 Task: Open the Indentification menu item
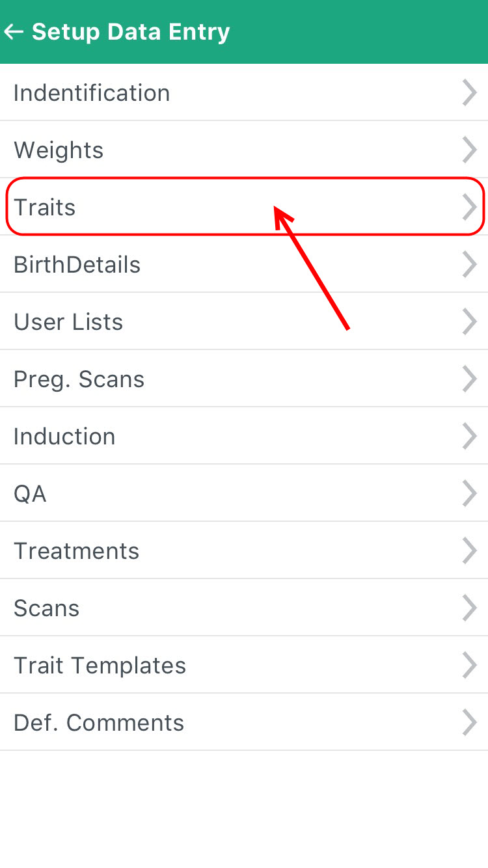(x=244, y=92)
